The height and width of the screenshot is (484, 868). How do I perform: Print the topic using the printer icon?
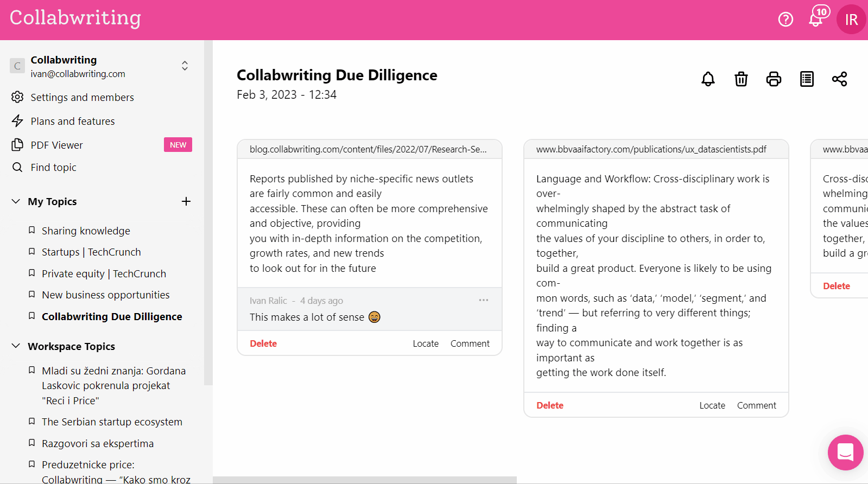774,79
